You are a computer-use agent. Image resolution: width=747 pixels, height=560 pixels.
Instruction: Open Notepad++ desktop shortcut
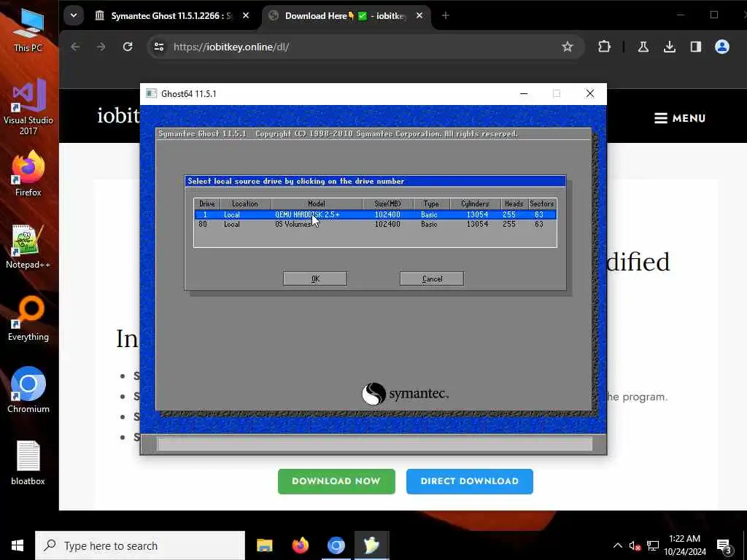[28, 246]
